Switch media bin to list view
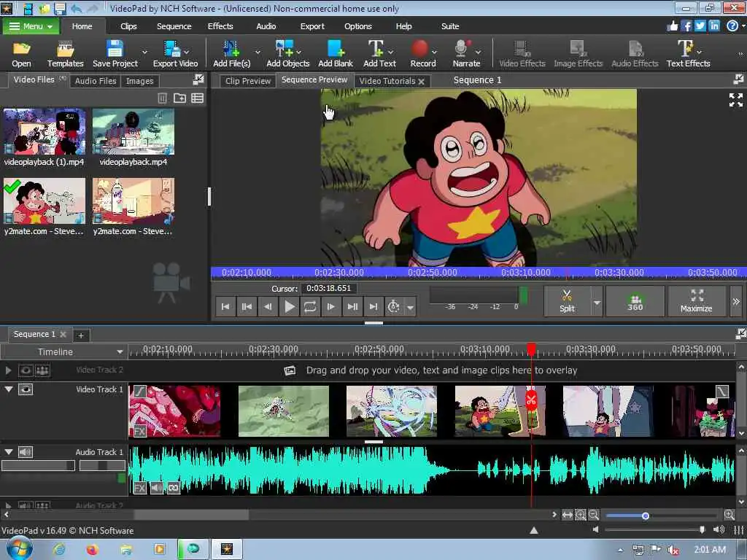 [197, 98]
